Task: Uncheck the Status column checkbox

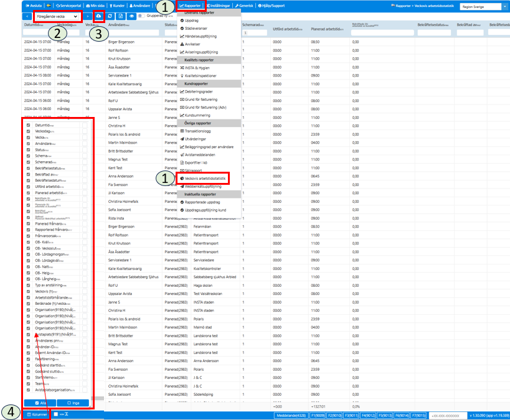Action: click(28, 150)
